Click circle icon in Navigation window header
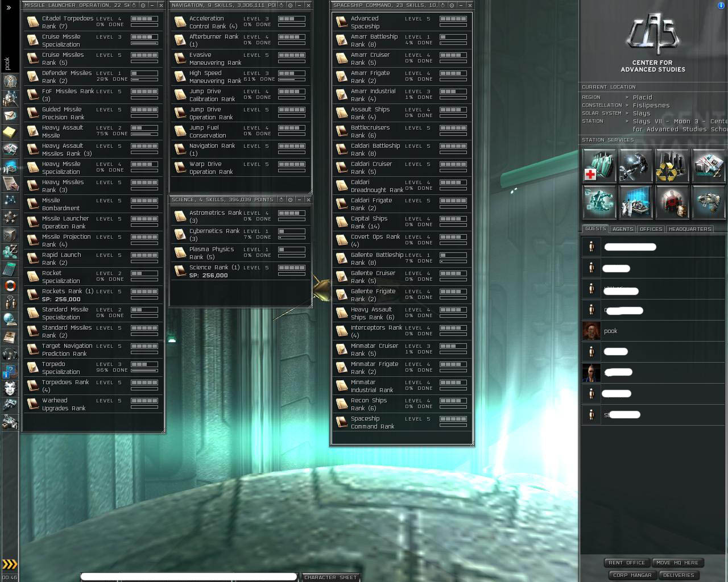Screen dimensions: 728x582 290,5
